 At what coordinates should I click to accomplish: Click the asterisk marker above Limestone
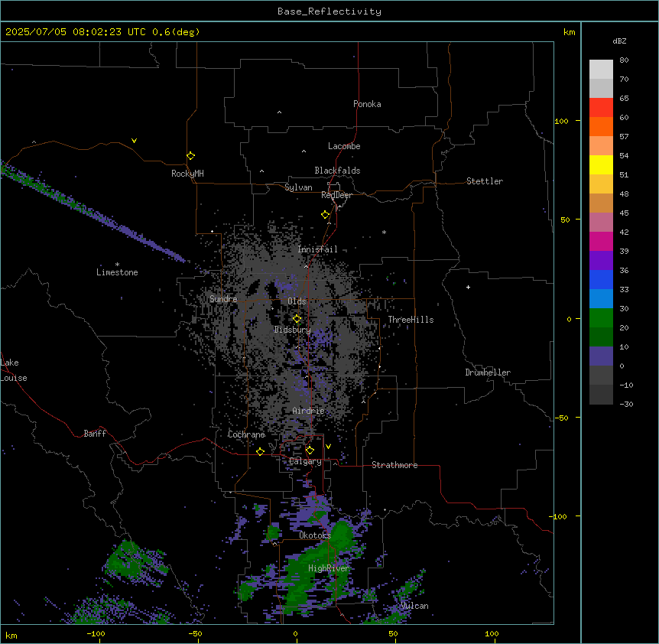click(117, 265)
